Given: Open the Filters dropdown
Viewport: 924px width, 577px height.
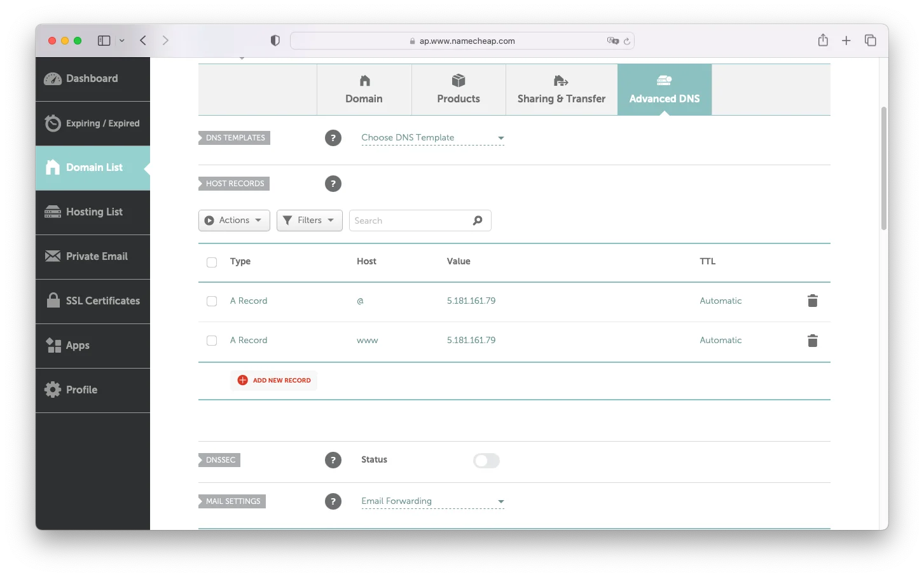Looking at the screenshot, I should click(x=310, y=221).
